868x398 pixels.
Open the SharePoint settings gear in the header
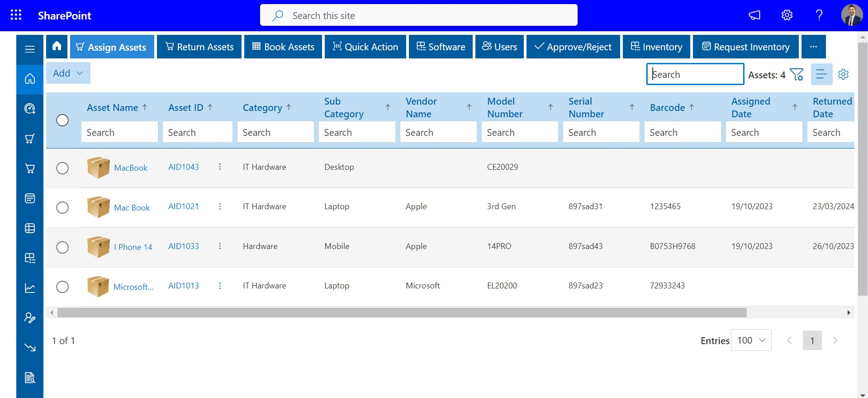click(x=787, y=15)
